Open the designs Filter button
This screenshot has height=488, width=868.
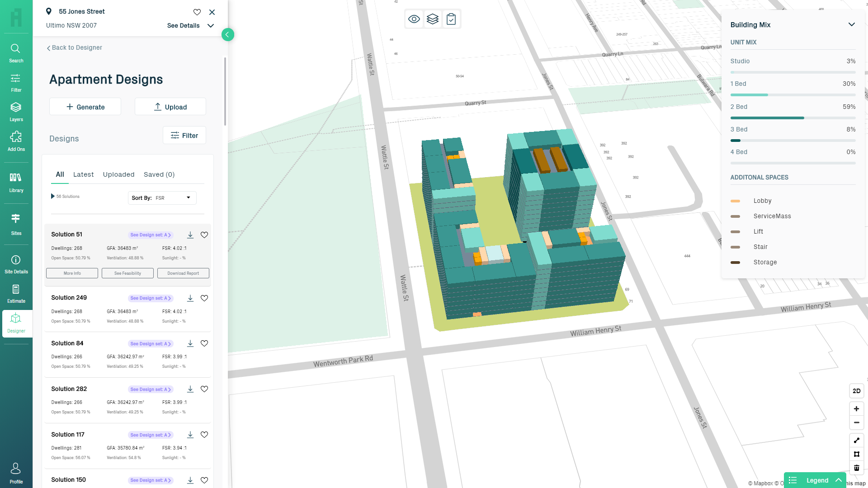(184, 136)
